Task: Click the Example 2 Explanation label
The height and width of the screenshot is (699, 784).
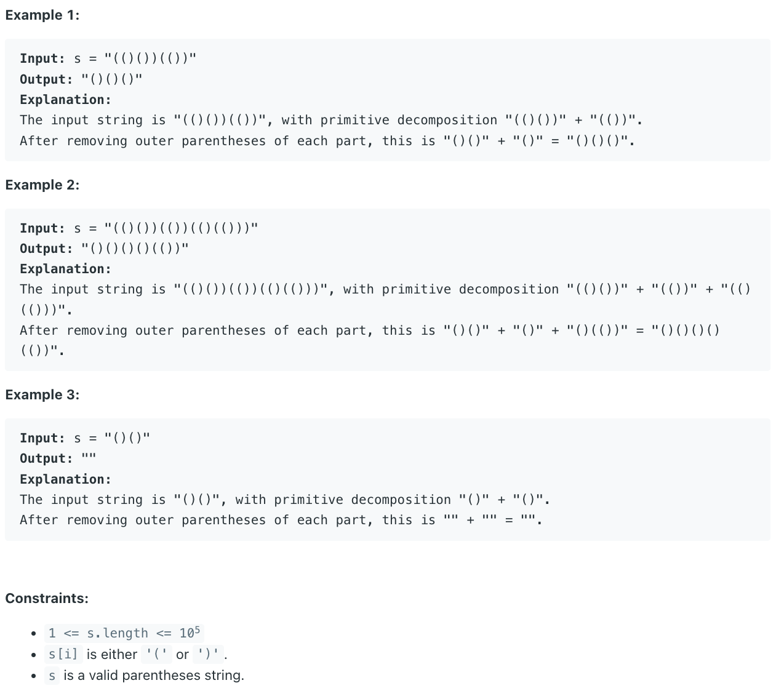Action: (x=66, y=269)
